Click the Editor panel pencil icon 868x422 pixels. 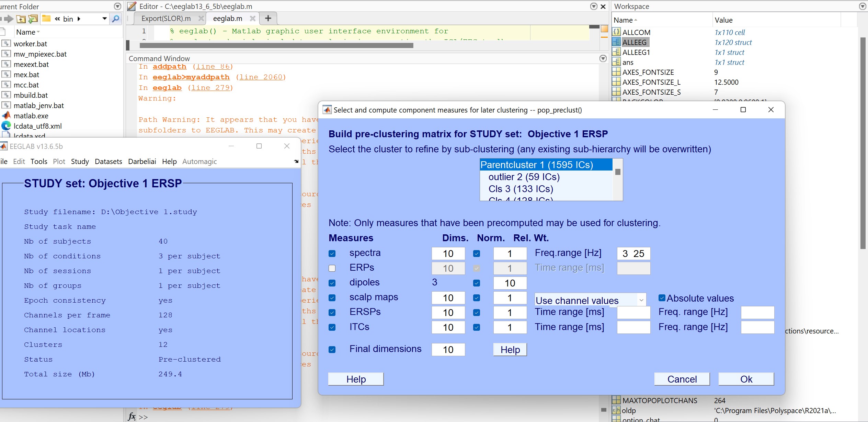click(x=132, y=6)
